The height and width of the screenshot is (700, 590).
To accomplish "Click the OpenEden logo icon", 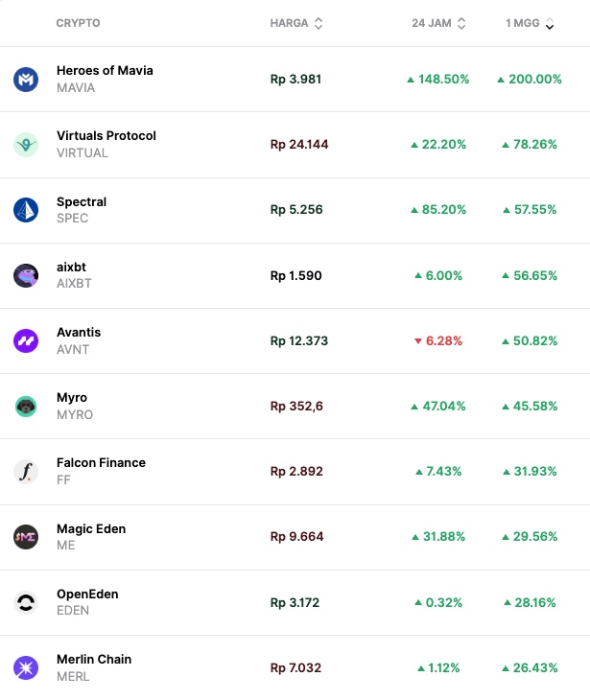I will (26, 602).
